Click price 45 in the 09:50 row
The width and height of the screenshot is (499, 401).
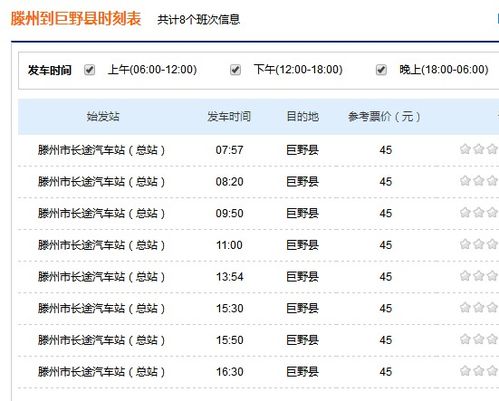point(386,213)
